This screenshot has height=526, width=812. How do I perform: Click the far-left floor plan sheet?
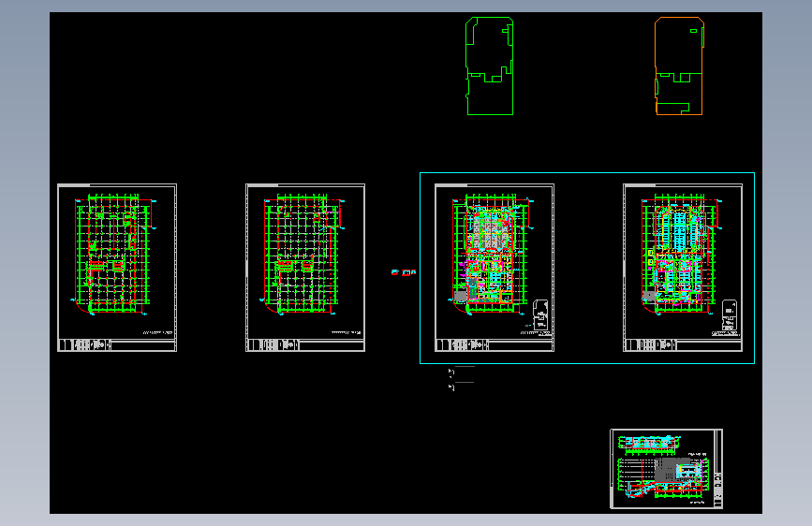(117, 268)
